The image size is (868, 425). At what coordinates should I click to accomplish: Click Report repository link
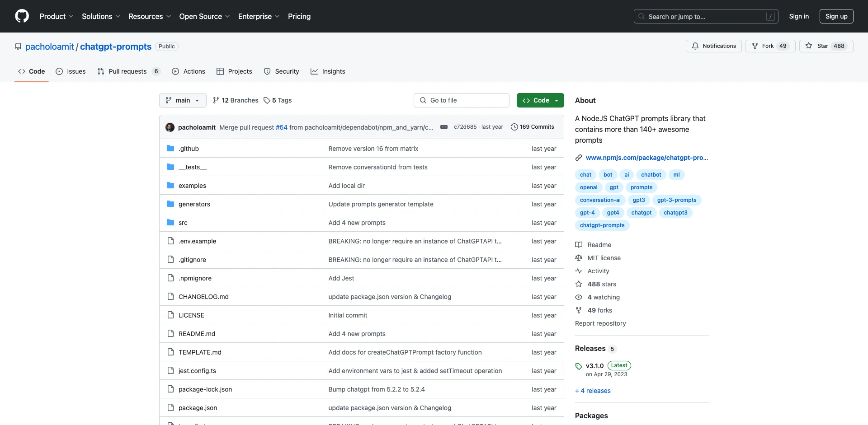point(600,323)
